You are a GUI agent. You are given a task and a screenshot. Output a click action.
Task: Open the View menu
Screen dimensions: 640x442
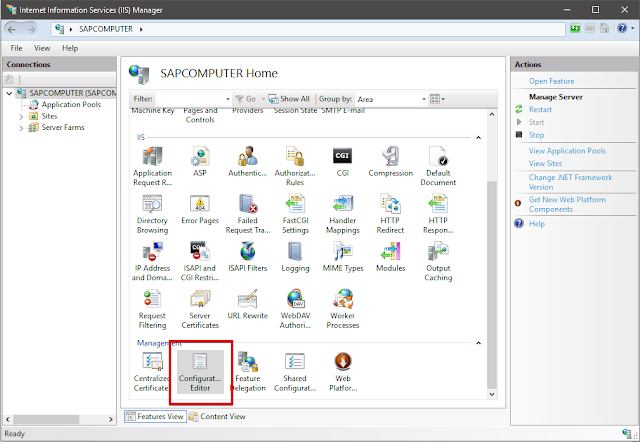point(42,48)
